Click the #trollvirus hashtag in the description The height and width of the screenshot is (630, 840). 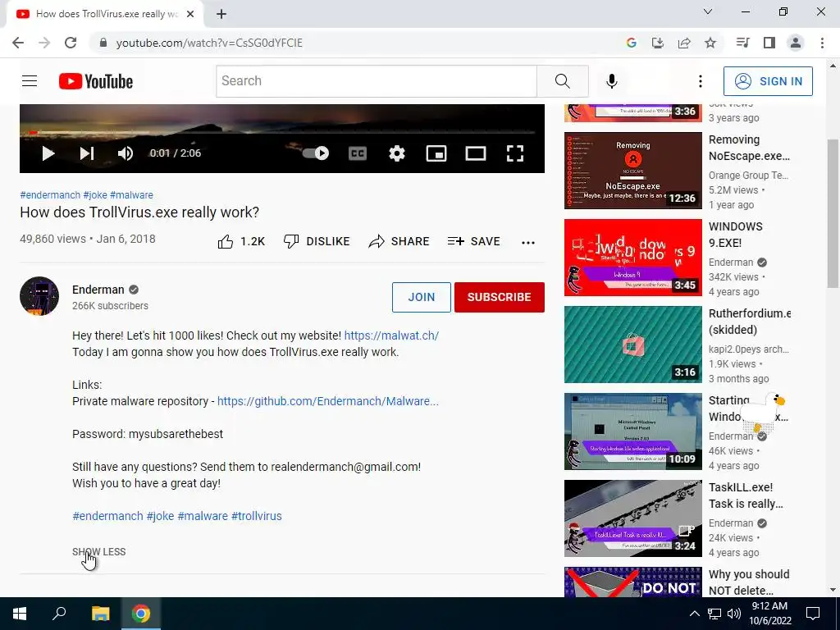257,516
